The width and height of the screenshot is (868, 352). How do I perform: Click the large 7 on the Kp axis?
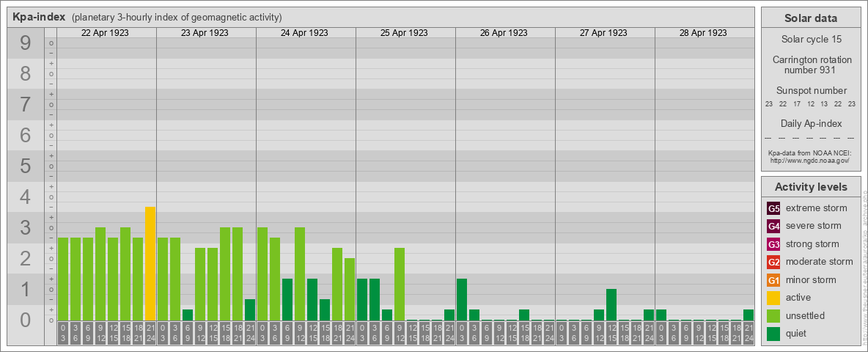pyautogui.click(x=25, y=104)
